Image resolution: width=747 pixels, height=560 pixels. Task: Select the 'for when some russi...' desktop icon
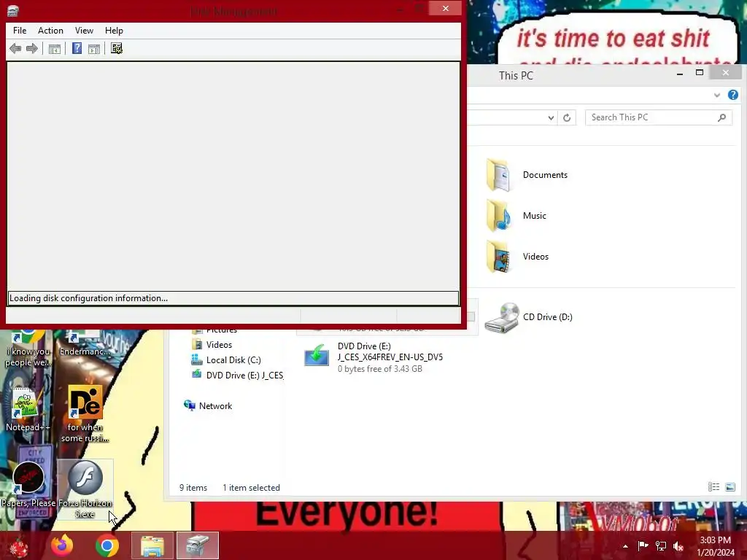(x=85, y=414)
